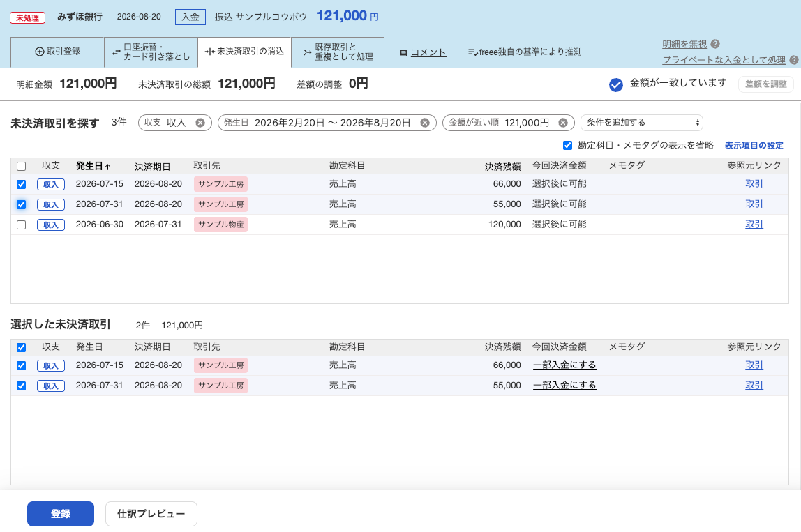The height and width of the screenshot is (532, 801).
Task: Uncheck the 66,000 row in search results
Action: tap(21, 184)
